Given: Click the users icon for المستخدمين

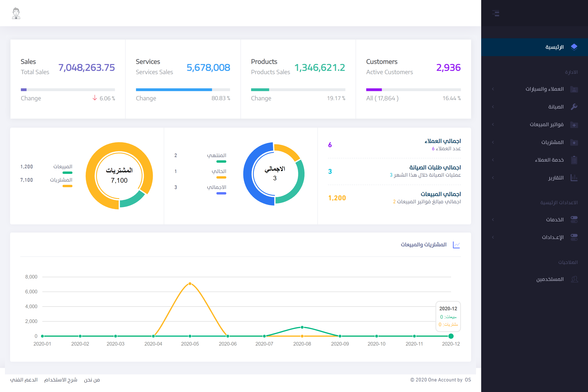Looking at the screenshot, I should (574, 279).
